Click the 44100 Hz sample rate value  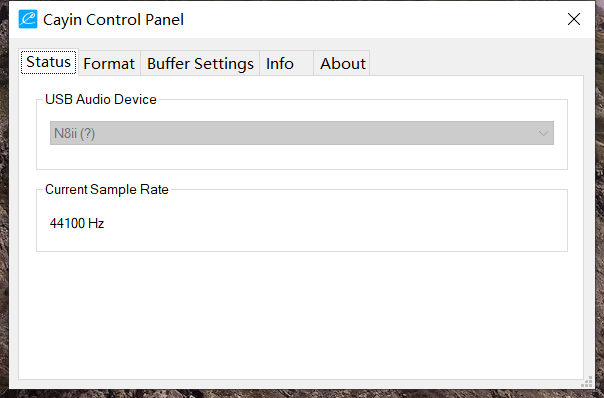(77, 223)
